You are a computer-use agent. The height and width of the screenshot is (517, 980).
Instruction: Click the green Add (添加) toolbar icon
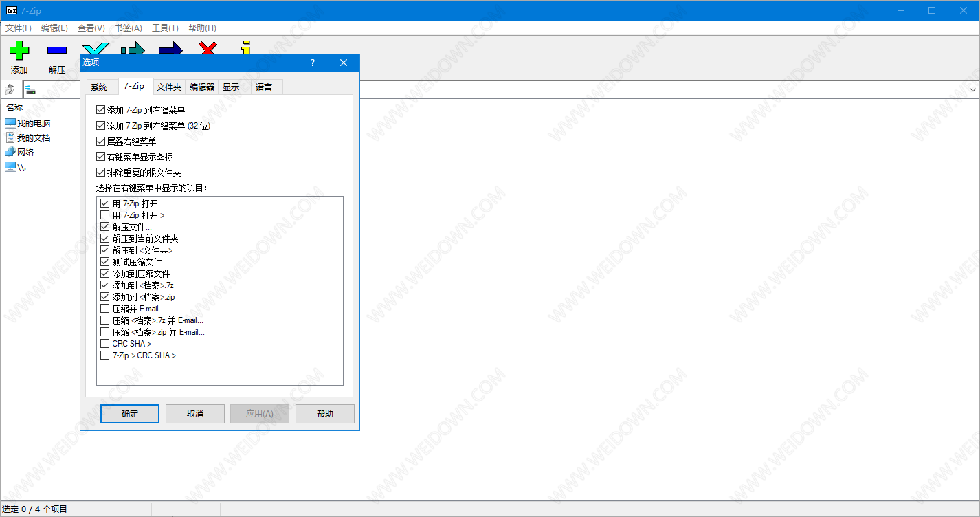coord(19,51)
